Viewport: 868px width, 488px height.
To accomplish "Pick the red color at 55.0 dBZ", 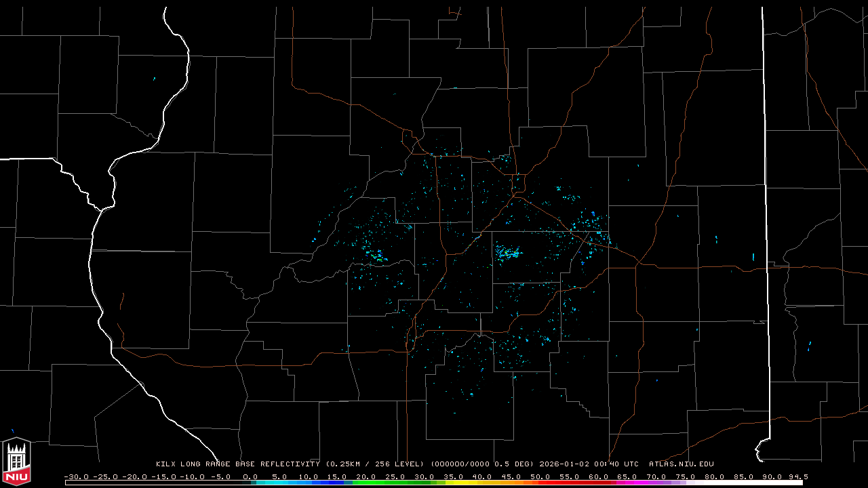I will coord(570,483).
